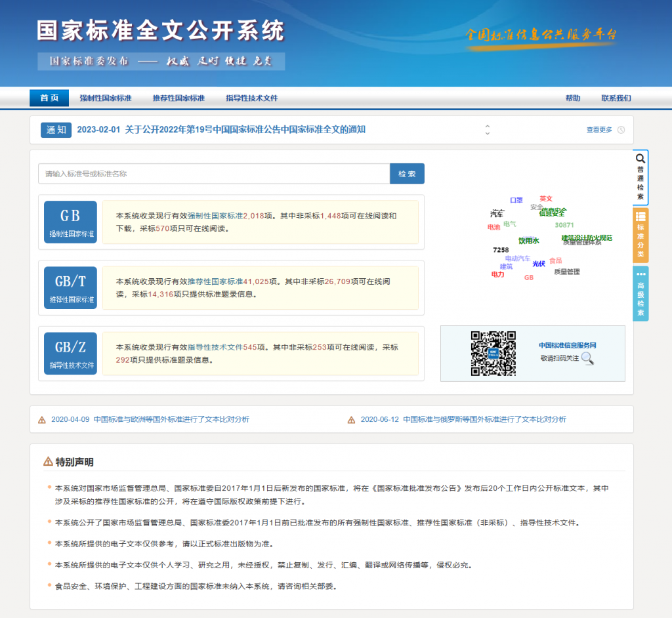Click the 帮助 help link
The height and width of the screenshot is (618, 672).
[x=573, y=98]
